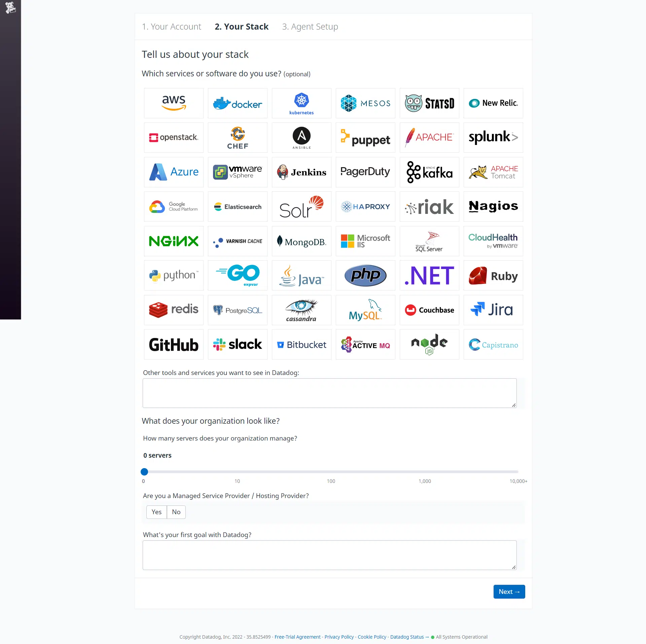
Task: Click the Datadog logo in sidebar
Action: pos(10,7)
